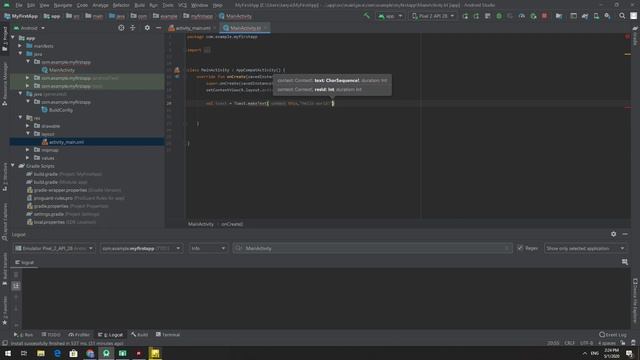
Task: Open the Android project view dropdown
Action: point(29,28)
